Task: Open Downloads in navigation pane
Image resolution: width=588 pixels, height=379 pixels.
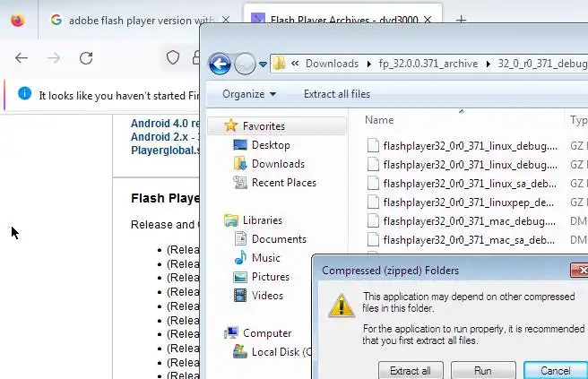Action: (278, 164)
